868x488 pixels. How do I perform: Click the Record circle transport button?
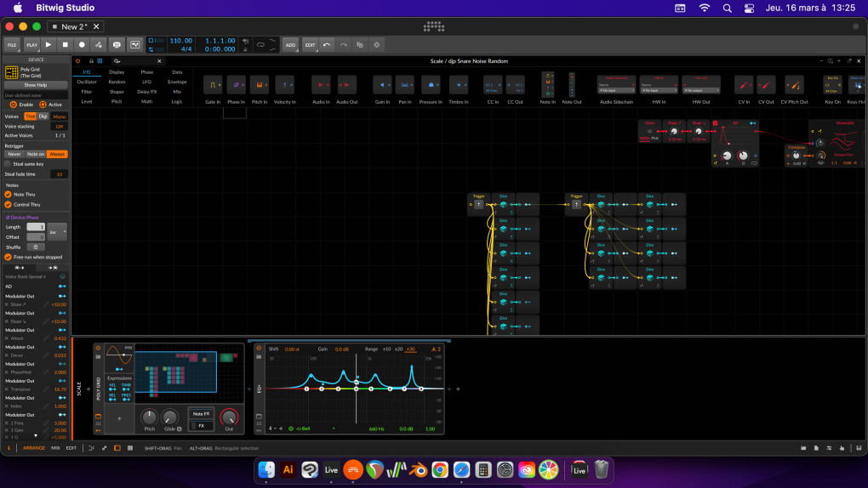point(82,44)
